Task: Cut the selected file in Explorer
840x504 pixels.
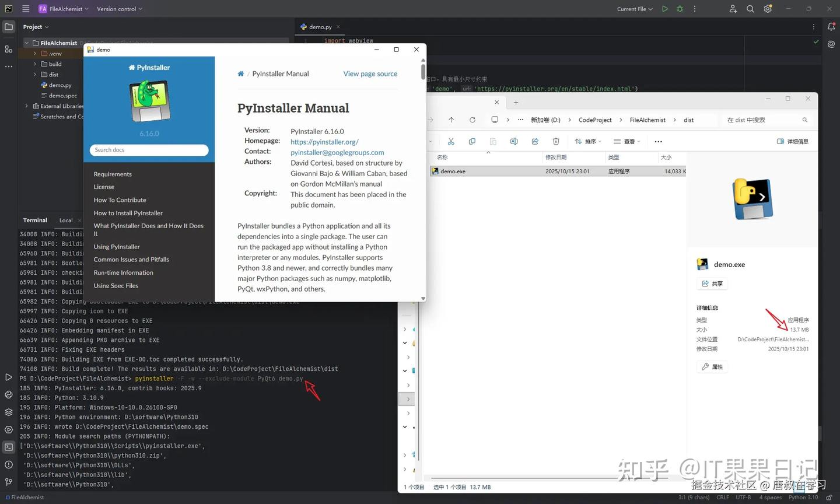Action: pos(450,141)
